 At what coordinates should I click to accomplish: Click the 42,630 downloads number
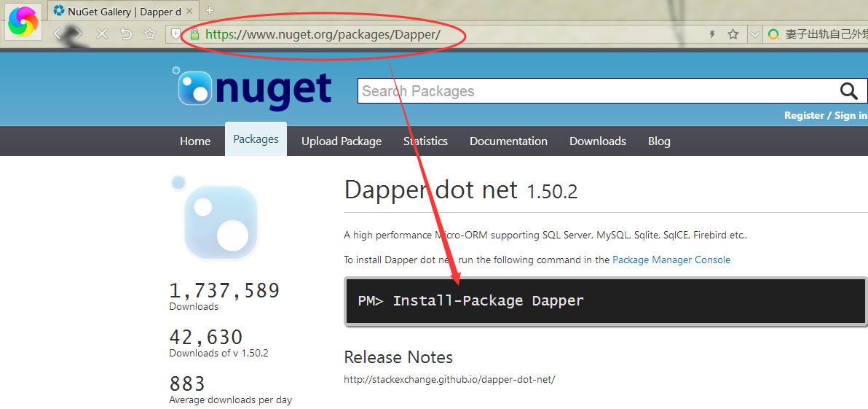point(206,337)
